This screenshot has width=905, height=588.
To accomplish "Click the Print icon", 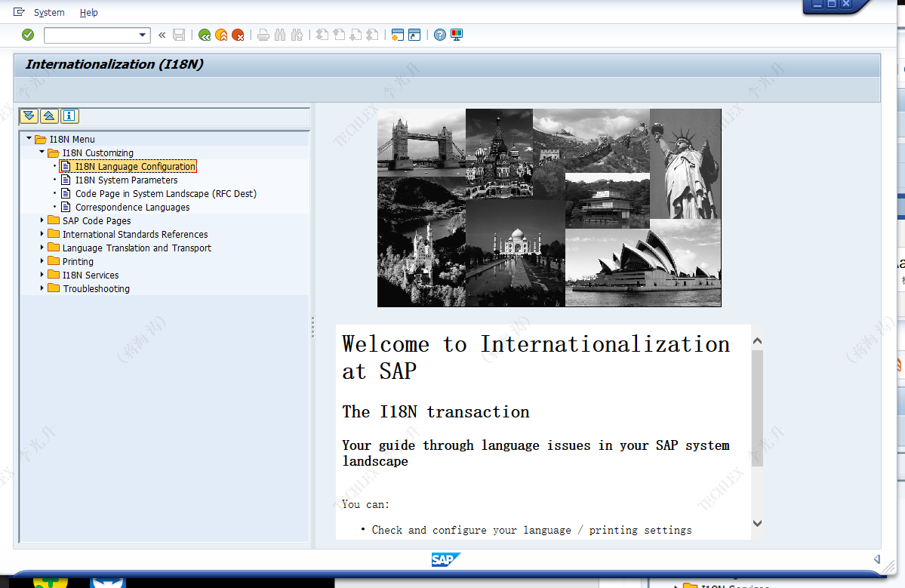I will tap(263, 35).
